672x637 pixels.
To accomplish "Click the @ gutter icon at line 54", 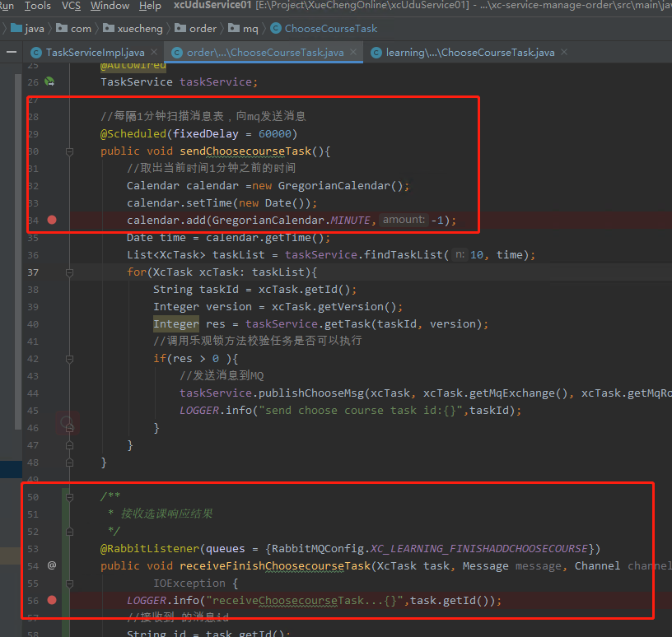I will (52, 565).
